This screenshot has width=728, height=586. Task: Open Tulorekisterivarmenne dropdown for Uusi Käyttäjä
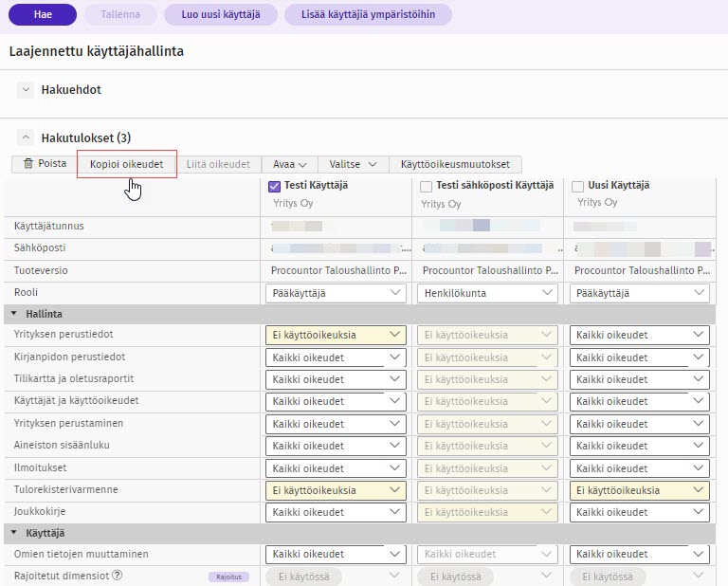[x=639, y=491]
